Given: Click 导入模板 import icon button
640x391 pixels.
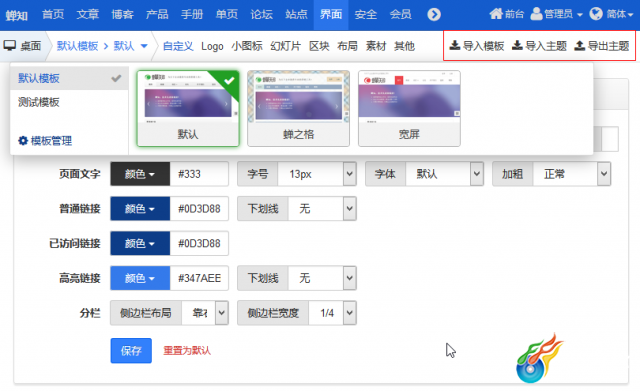Looking at the screenshot, I should tap(477, 46).
